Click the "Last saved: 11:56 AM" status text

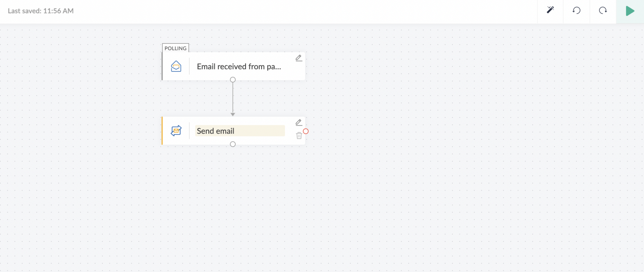coord(41,11)
